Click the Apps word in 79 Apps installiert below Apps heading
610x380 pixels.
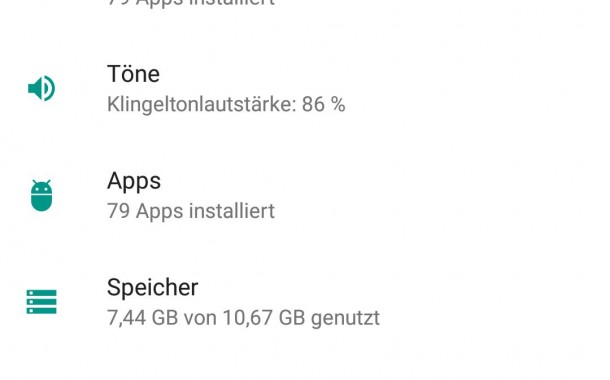point(160,212)
